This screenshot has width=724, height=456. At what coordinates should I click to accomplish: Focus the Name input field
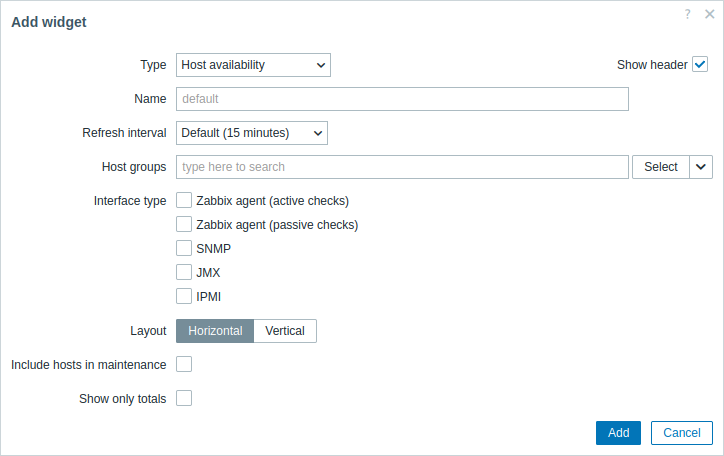coord(402,99)
